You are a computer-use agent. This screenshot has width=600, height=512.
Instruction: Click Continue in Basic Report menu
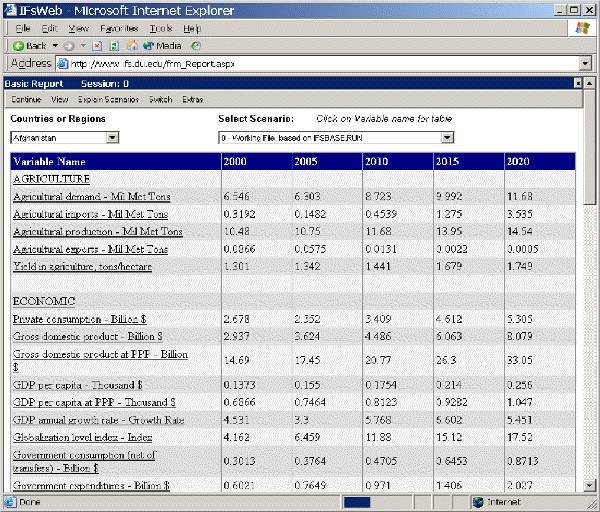26,99
